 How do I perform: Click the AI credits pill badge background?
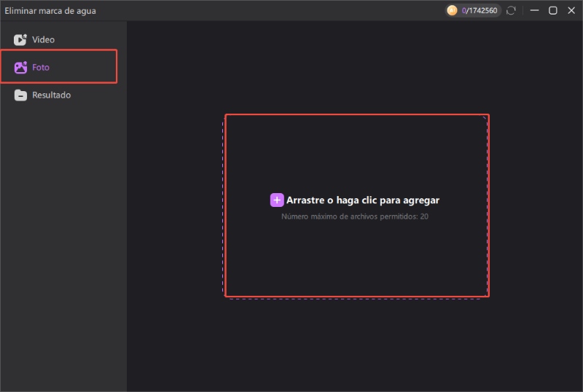[500, 11]
